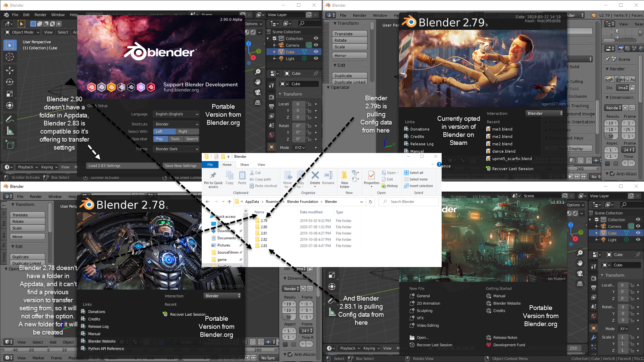
Task: Hide the Camera in Blender 2.83.1 outliner
Action: point(638,226)
